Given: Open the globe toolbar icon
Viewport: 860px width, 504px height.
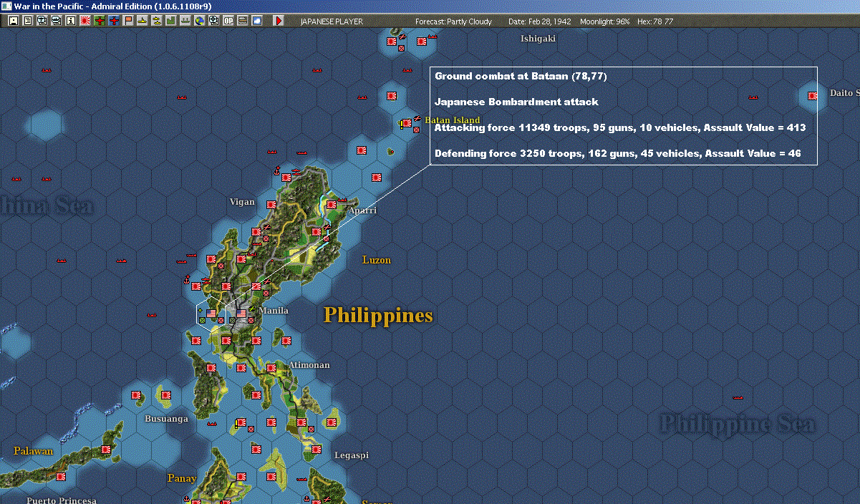Looking at the screenshot, I should pyautogui.click(x=199, y=21).
